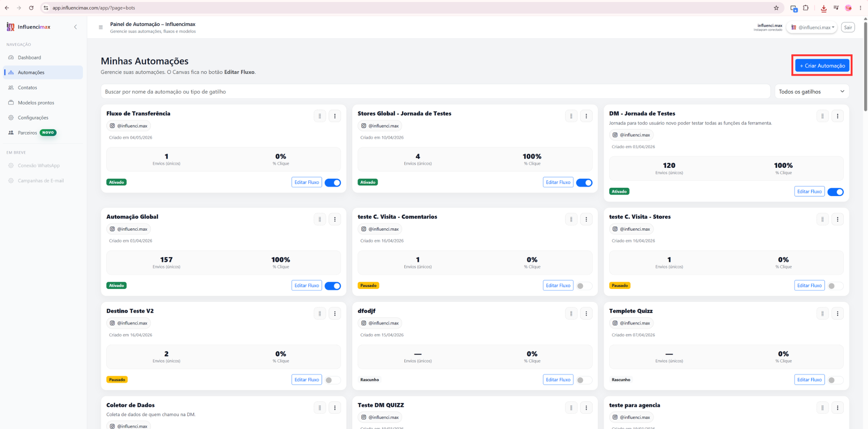The image size is (868, 429).
Task: Reload the page using browser refresh icon
Action: click(x=31, y=8)
